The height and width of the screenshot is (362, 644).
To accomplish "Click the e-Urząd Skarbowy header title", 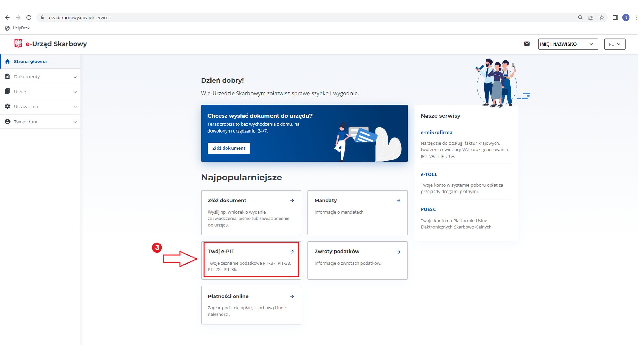I will 56,44.
